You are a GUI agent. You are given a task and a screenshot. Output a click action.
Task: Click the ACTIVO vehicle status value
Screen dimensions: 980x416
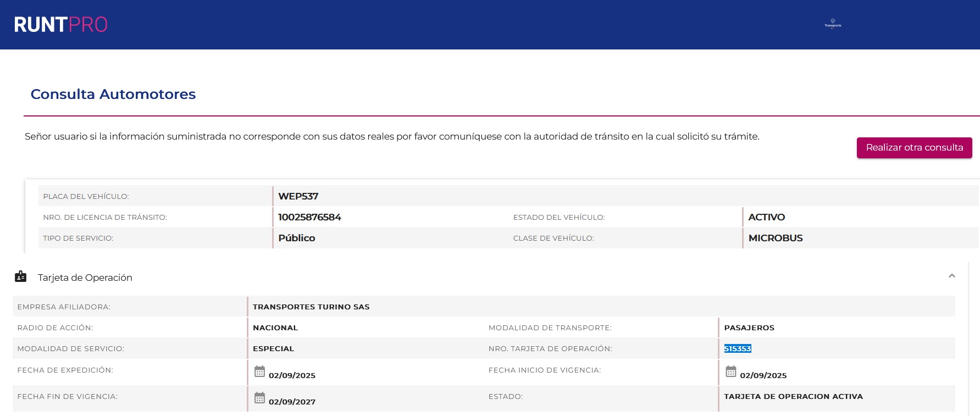click(x=766, y=217)
